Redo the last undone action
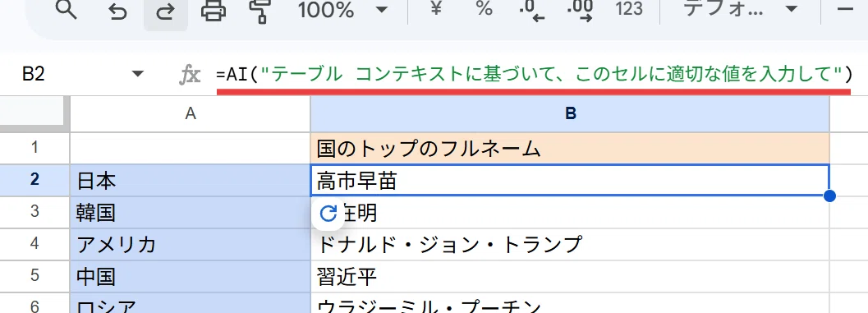Viewport: 868px width, 313px height. tap(165, 11)
